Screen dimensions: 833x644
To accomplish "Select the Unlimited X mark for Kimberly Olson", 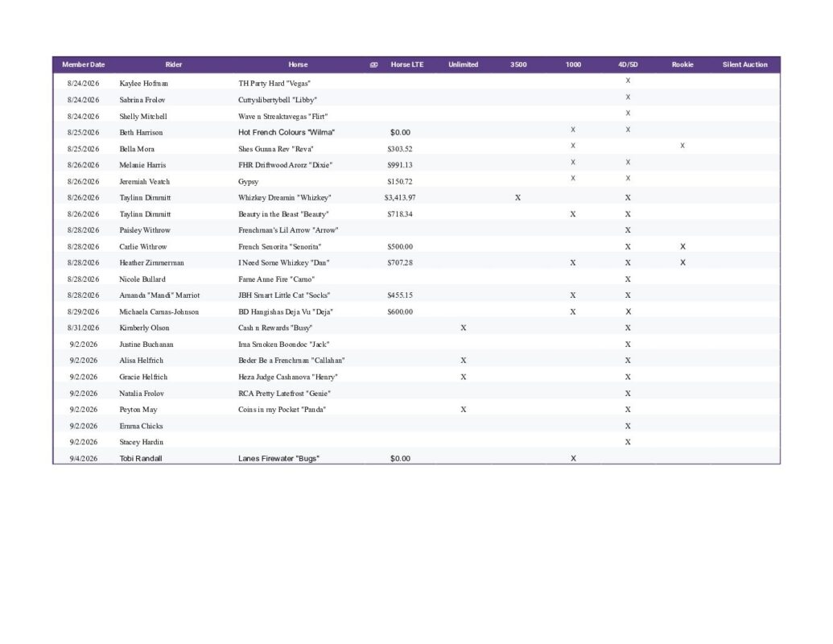I will pos(464,328).
